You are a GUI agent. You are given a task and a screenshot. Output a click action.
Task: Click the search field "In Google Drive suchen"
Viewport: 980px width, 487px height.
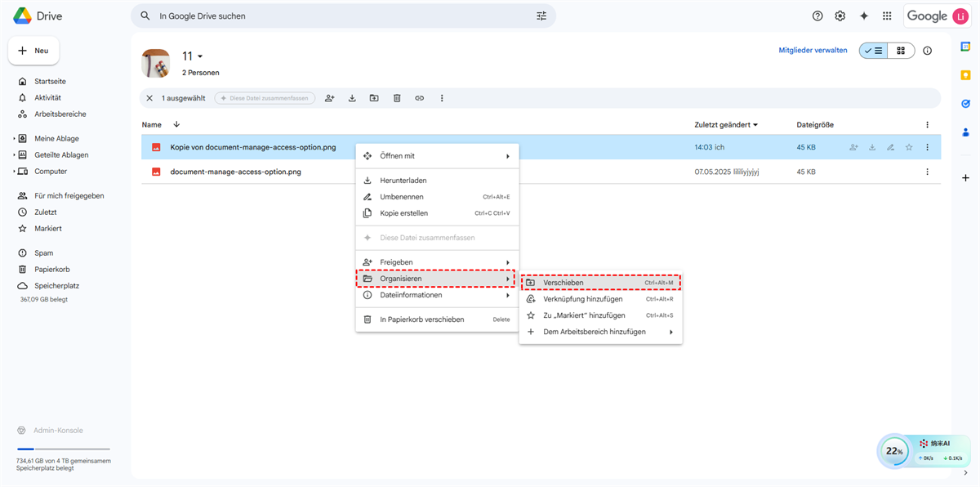(x=343, y=16)
